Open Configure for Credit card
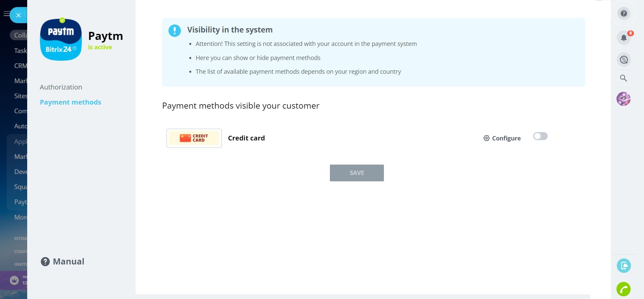Image resolution: width=644 pixels, height=299 pixels. point(502,138)
